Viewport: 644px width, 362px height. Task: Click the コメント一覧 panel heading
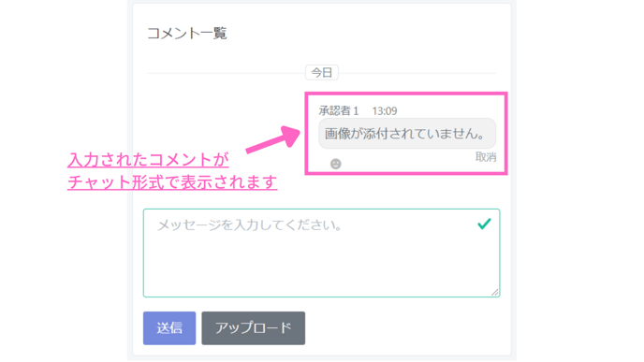click(187, 34)
